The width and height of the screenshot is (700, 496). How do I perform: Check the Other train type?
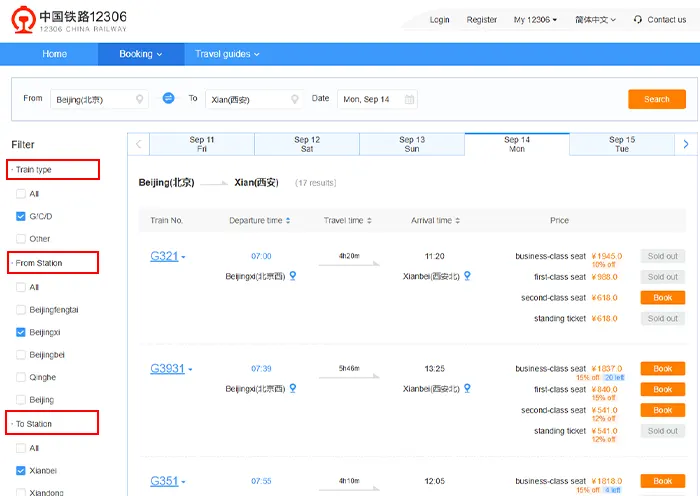(x=21, y=239)
